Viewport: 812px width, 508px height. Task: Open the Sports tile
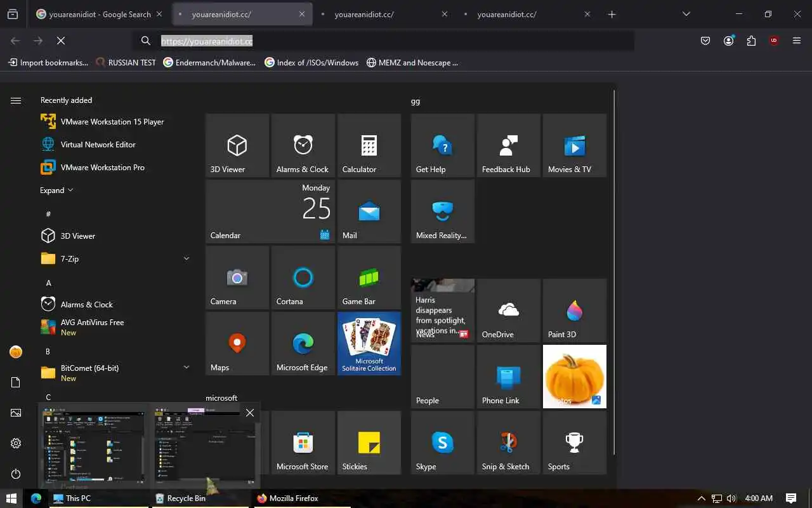575,443
